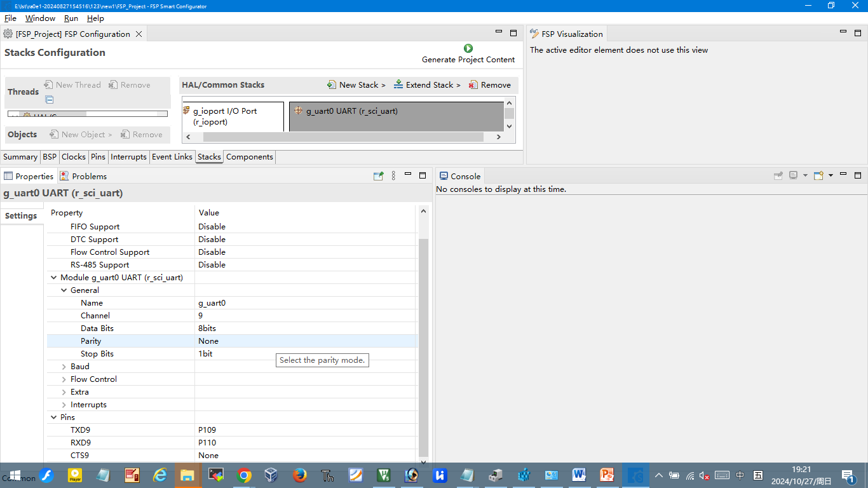Select the g_uart0 UART stack block
The width and height of the screenshot is (868, 488).
pos(397,116)
